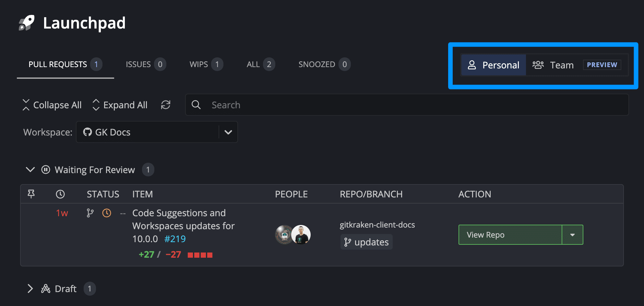This screenshot has width=644, height=306.
Task: Click the branch icon beside updates
Action: point(348,242)
